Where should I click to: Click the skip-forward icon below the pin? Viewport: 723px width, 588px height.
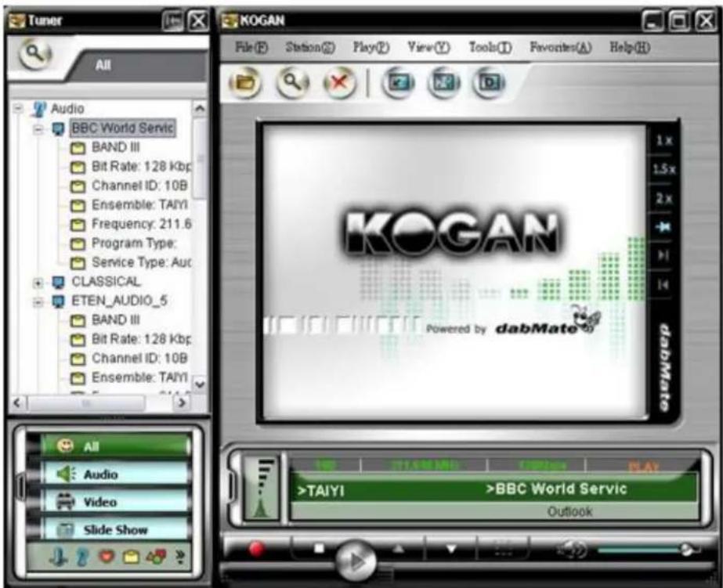663,255
